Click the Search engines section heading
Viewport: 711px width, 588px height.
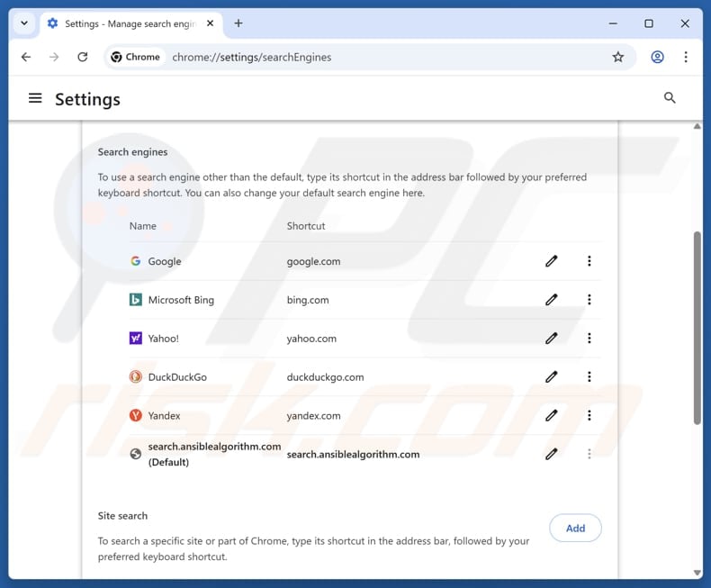coord(132,152)
